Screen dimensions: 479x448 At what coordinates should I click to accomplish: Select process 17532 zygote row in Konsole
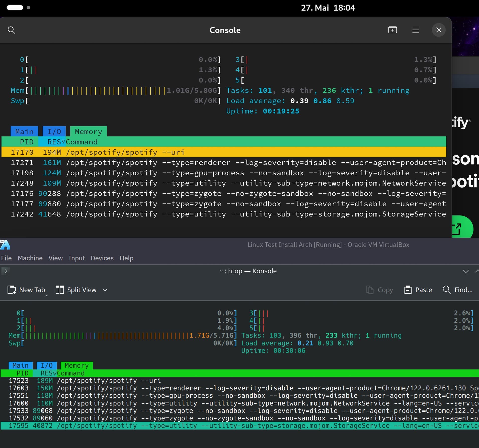tap(240, 418)
